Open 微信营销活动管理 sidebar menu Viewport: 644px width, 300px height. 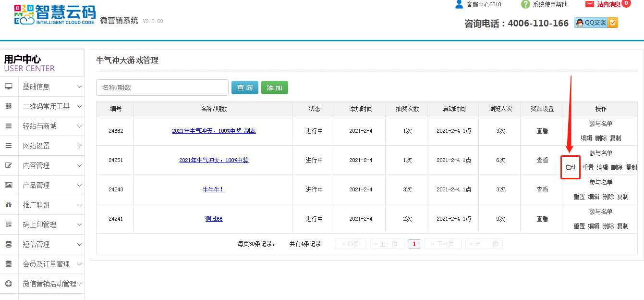click(x=49, y=284)
